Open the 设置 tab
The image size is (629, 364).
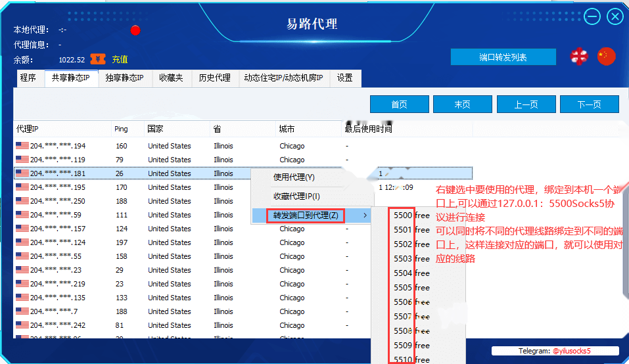(x=344, y=78)
